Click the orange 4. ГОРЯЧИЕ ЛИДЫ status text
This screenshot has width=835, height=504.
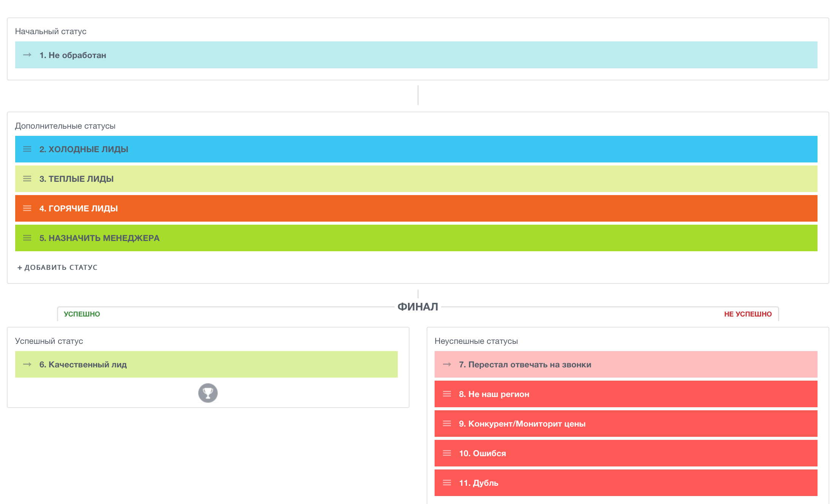[79, 208]
